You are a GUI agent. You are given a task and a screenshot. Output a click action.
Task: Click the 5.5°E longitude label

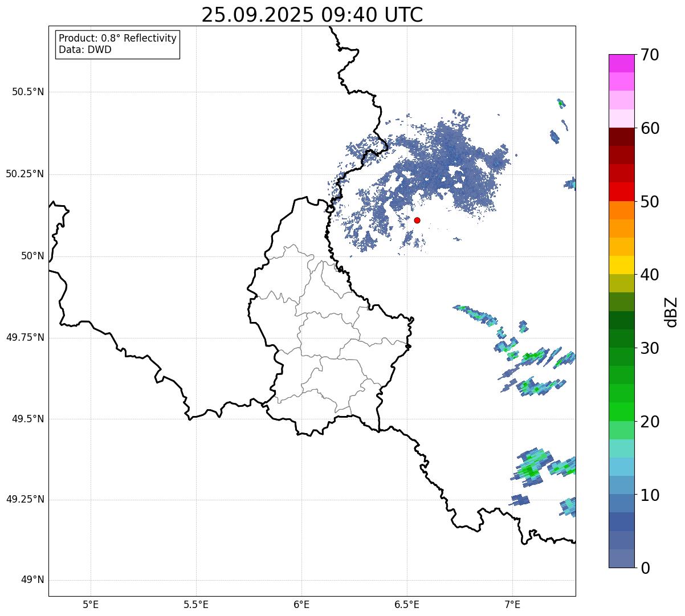[196, 604]
